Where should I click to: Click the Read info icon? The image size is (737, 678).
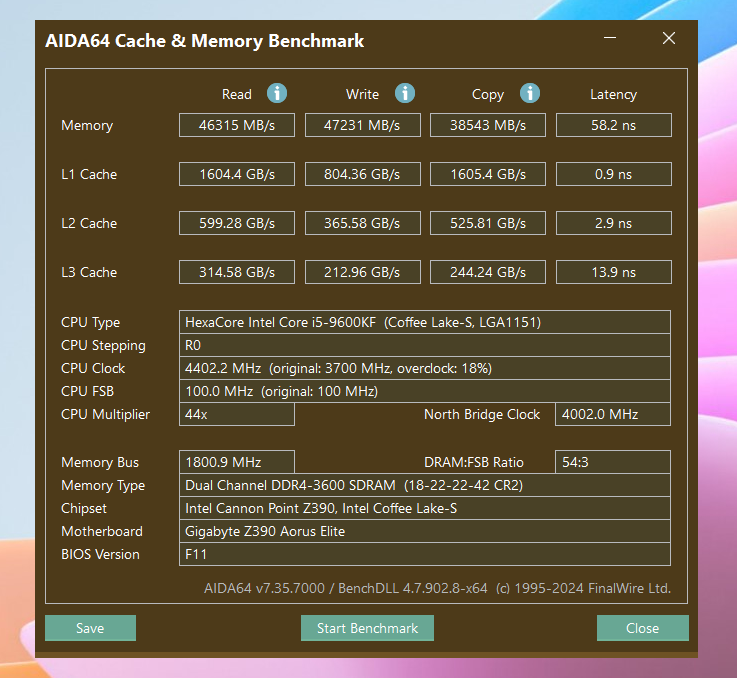[x=277, y=93]
